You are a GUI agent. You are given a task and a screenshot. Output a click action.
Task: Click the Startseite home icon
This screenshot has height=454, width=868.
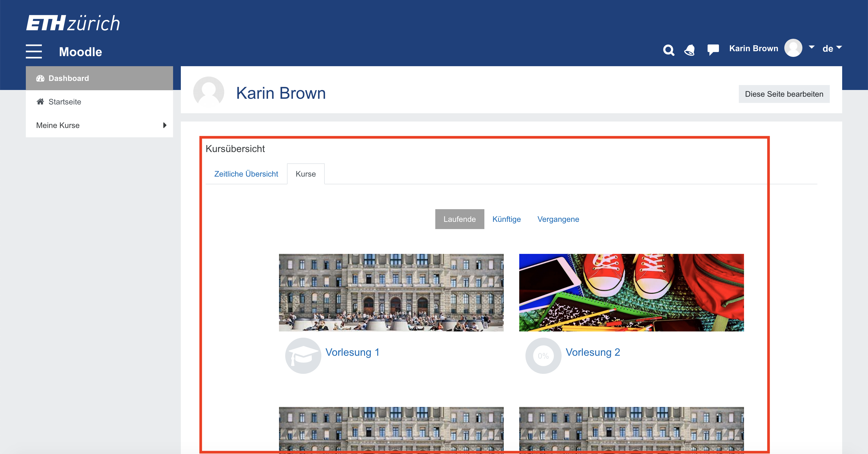[x=41, y=102]
